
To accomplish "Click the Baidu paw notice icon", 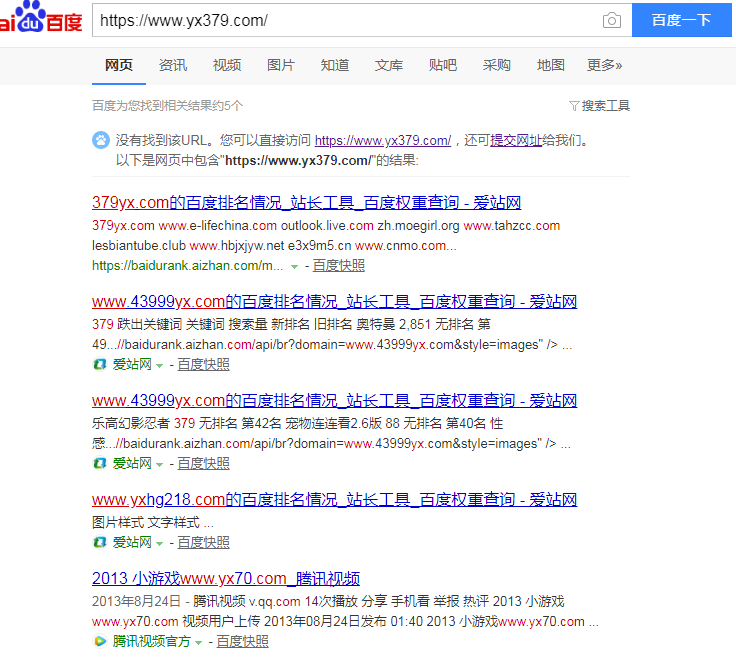I will [100, 140].
